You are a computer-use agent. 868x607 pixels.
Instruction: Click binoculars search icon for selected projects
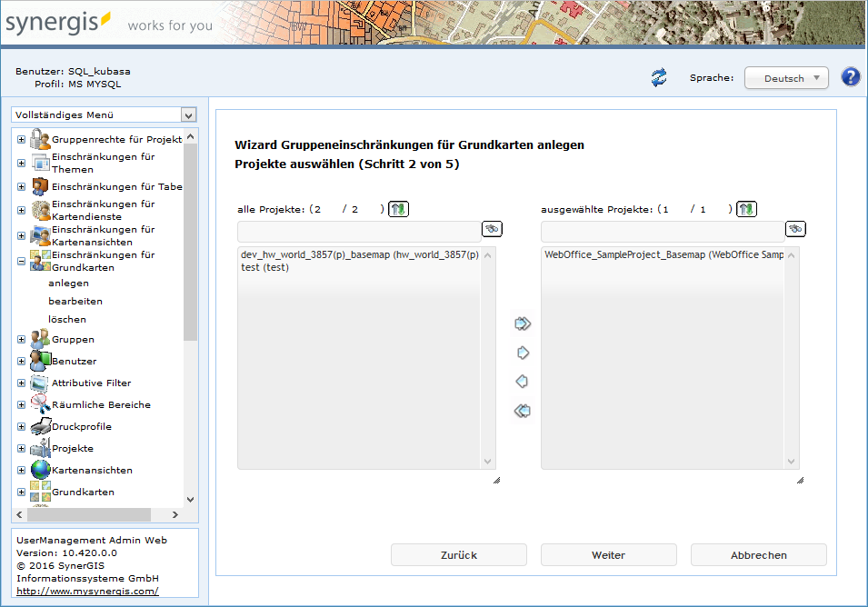(x=795, y=229)
